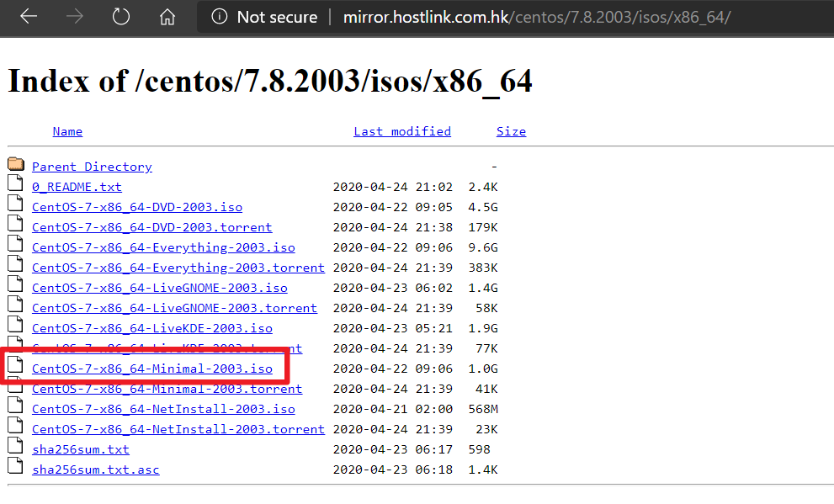Sort listing by Name column
The width and height of the screenshot is (834, 504).
(67, 131)
